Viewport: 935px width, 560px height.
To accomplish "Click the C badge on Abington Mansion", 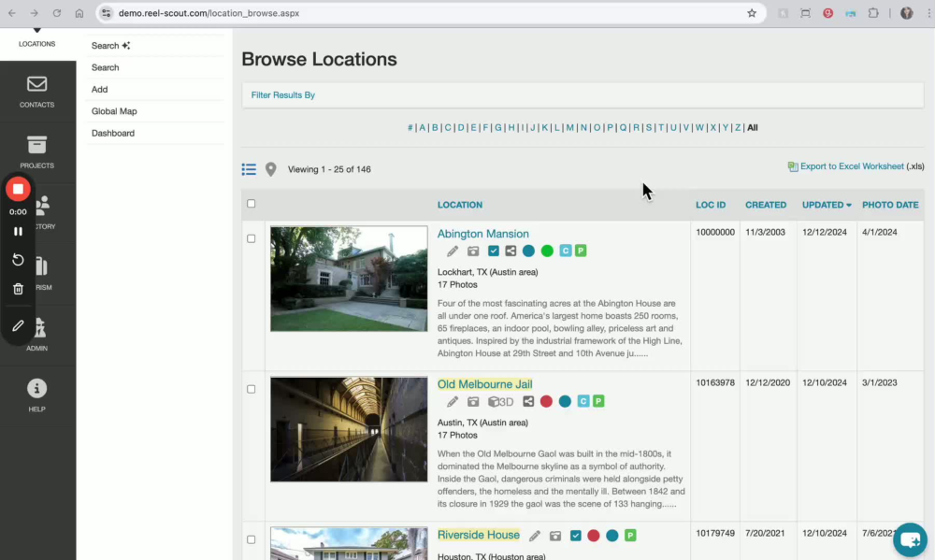I will (566, 251).
